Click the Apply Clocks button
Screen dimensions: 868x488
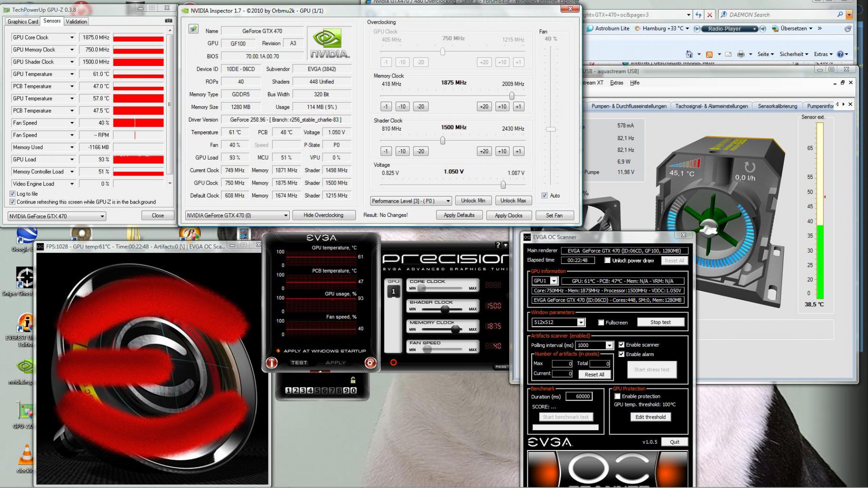tap(508, 216)
